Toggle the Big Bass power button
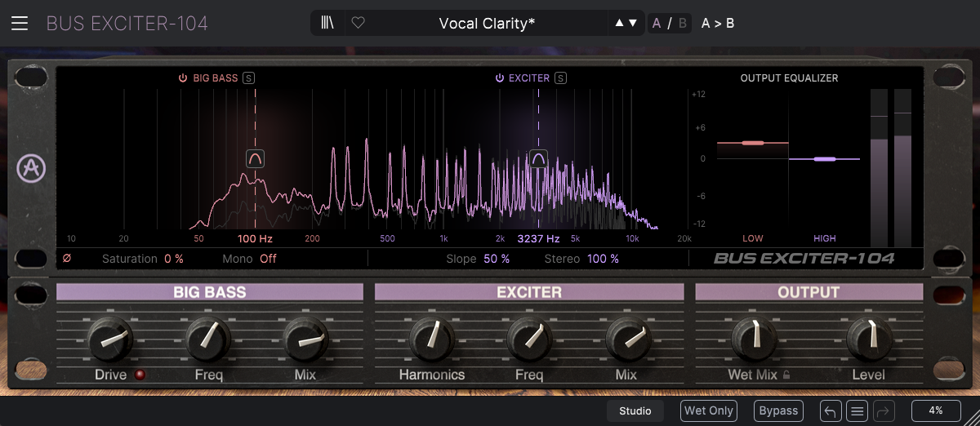The image size is (980, 426). (183, 78)
